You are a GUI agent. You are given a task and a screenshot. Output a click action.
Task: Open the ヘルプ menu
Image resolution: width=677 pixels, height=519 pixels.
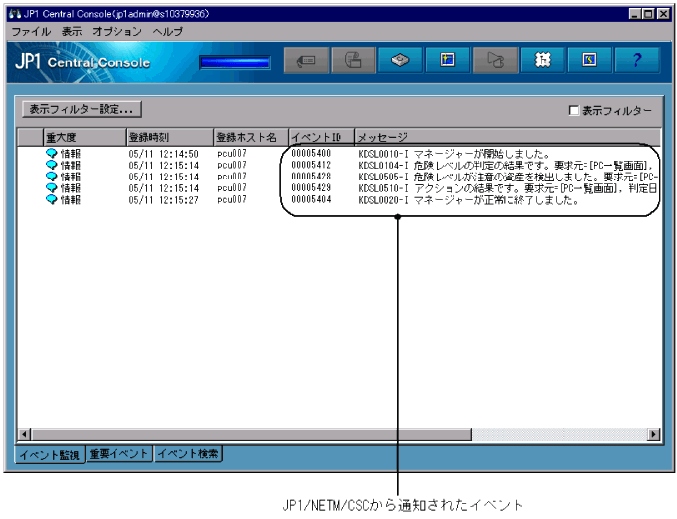[168, 32]
